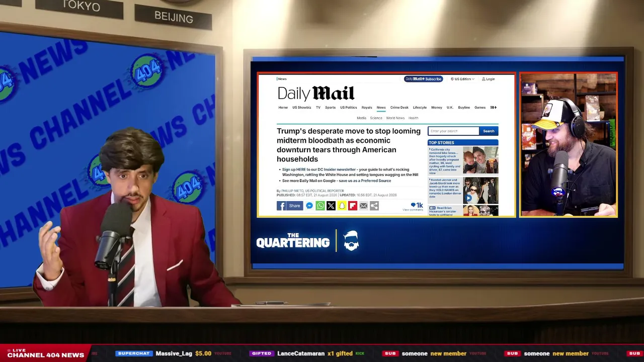Open the M+ menu icon in navigation
This screenshot has width=644, height=362.
pos(494,107)
